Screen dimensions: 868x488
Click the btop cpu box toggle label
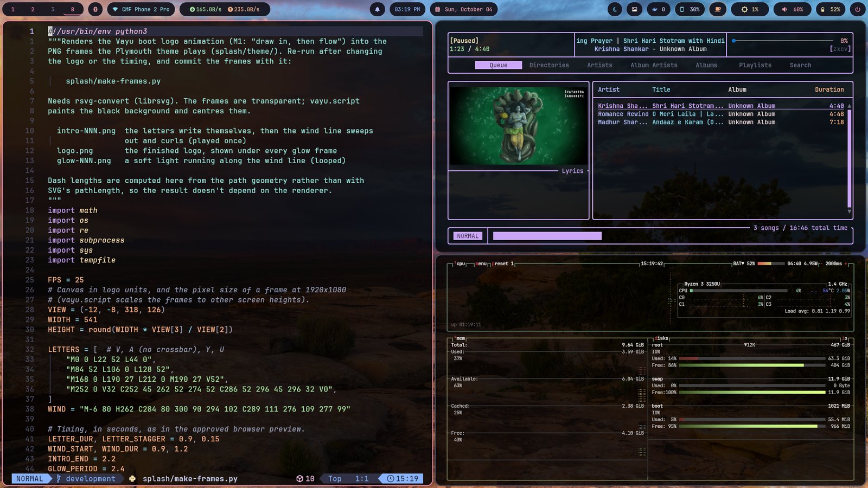pos(460,264)
